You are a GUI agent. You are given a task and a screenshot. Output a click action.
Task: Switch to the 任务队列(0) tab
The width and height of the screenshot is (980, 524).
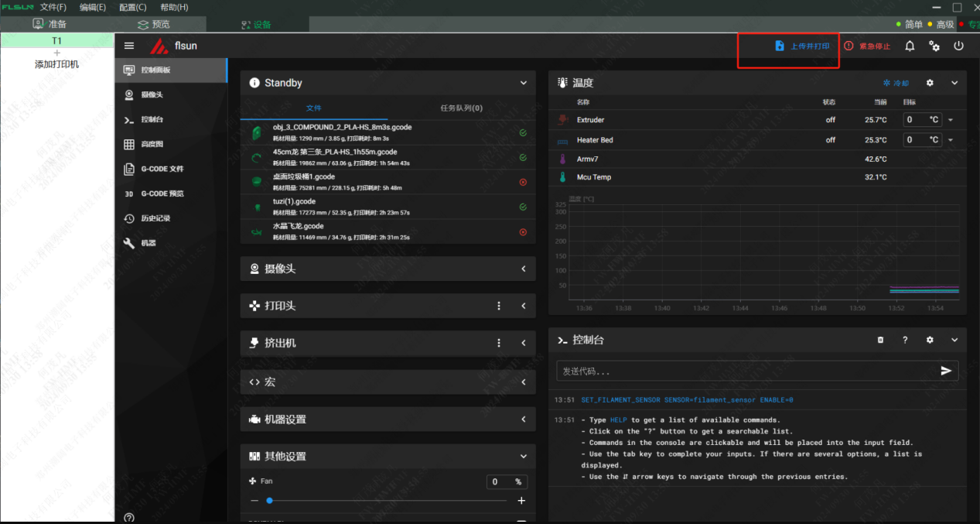(461, 108)
